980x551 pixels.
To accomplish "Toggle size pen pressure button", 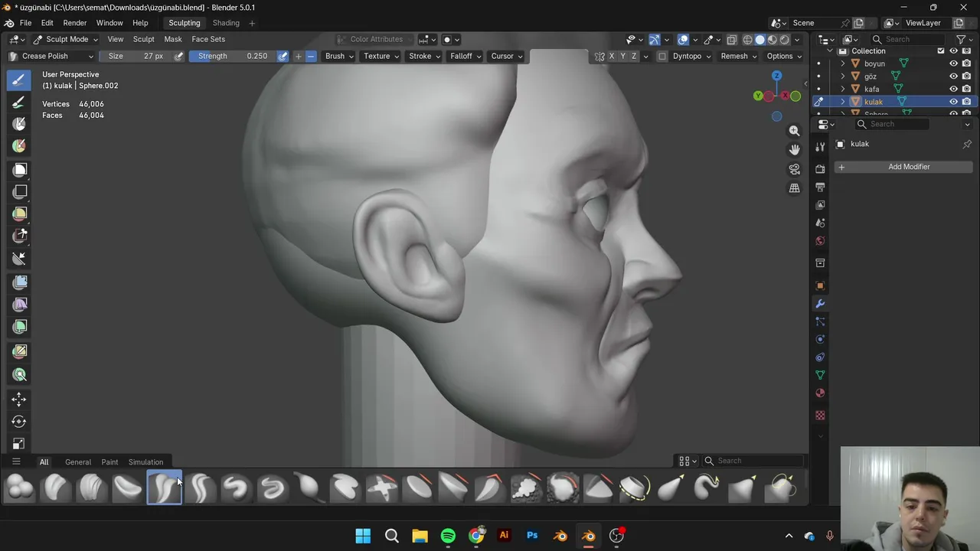I will [178, 56].
